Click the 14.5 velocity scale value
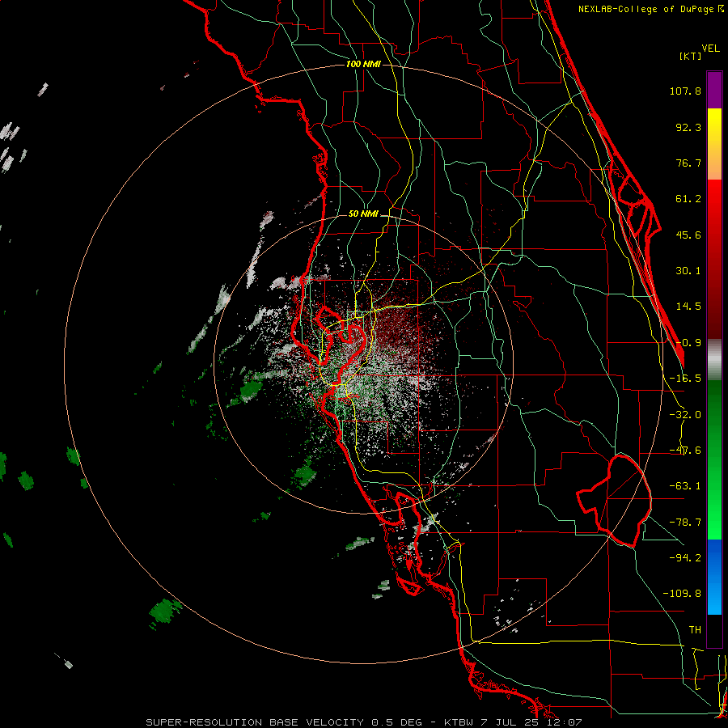Viewport: 728px width, 728px height. (x=688, y=307)
